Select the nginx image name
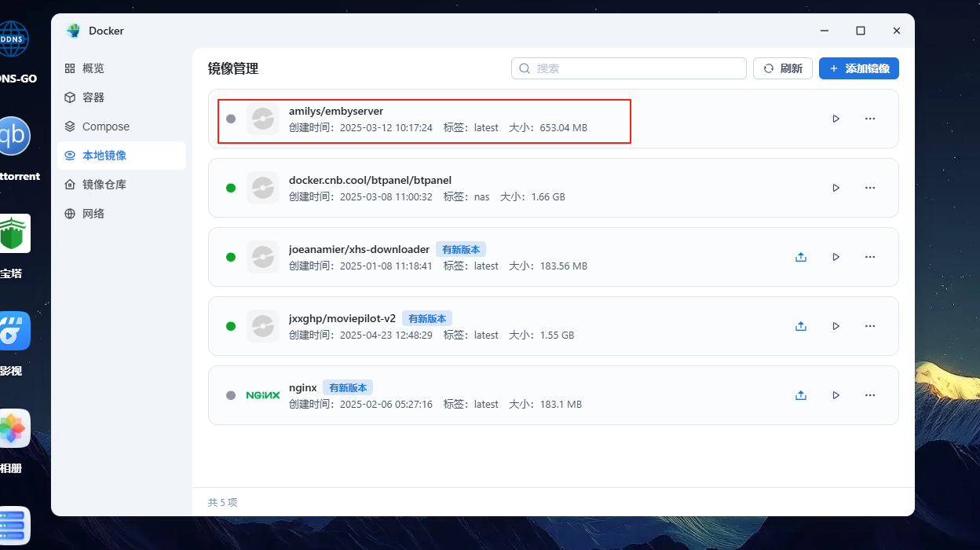The image size is (980, 550). 302,387
